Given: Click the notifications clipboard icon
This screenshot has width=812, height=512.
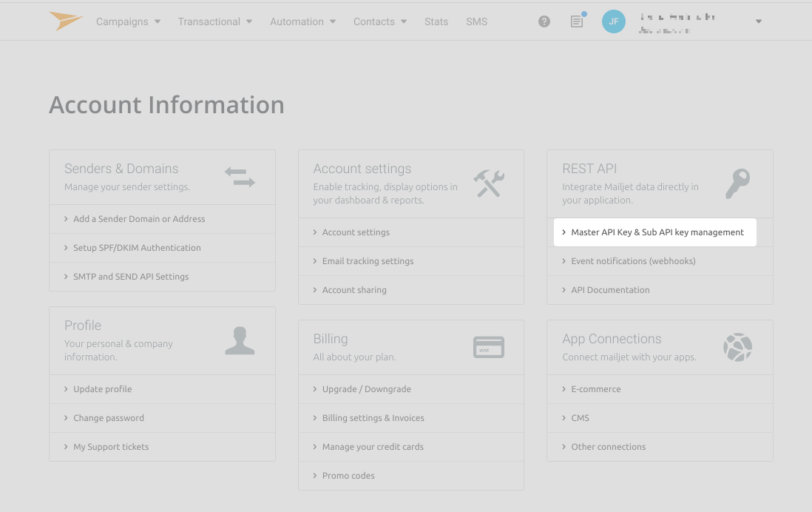Looking at the screenshot, I should coord(576,21).
